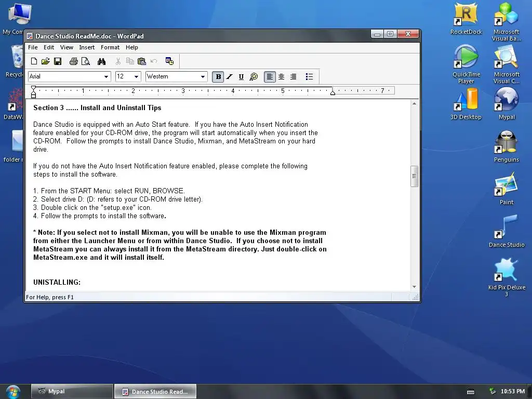Select the QuickTime Player desktop icon
532x399 pixels.
point(466,64)
